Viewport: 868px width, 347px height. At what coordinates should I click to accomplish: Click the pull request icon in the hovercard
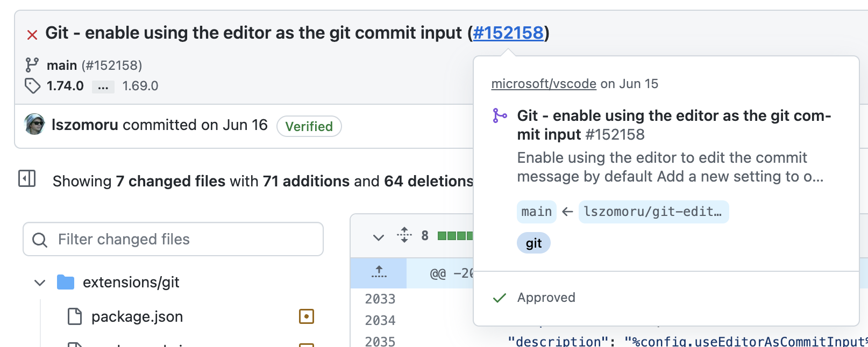click(500, 115)
